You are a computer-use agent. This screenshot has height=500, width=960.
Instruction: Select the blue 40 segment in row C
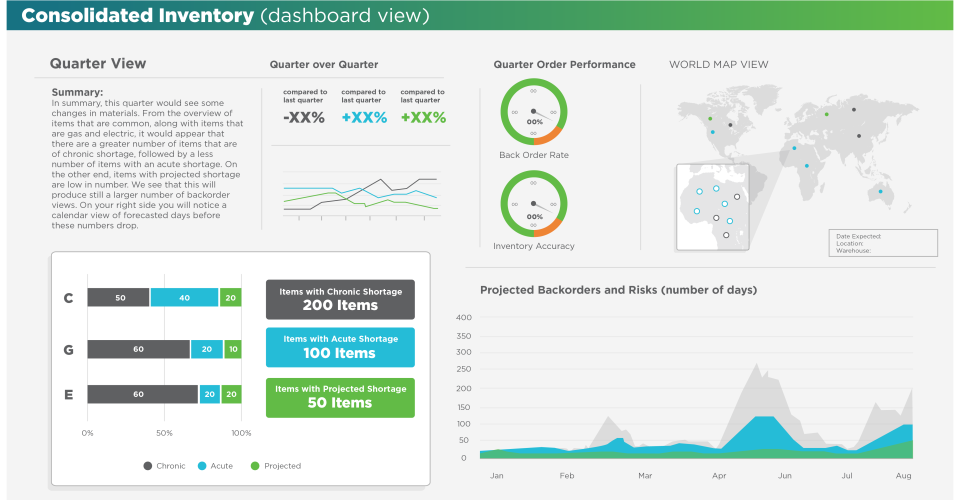(184, 297)
